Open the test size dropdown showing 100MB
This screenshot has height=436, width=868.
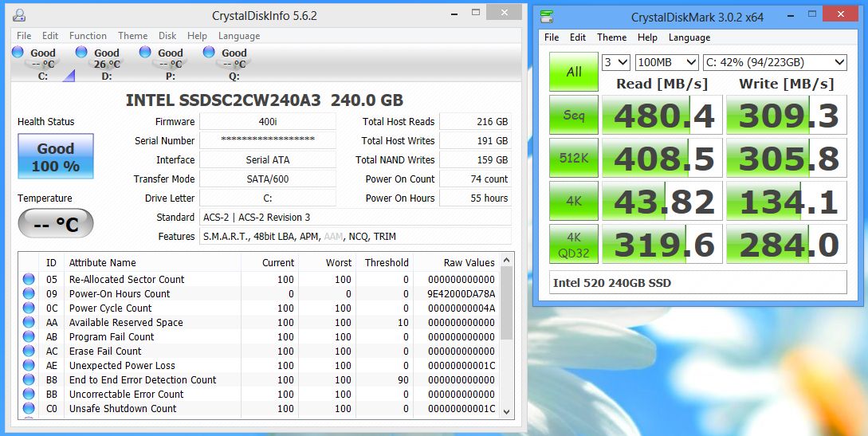(x=667, y=62)
